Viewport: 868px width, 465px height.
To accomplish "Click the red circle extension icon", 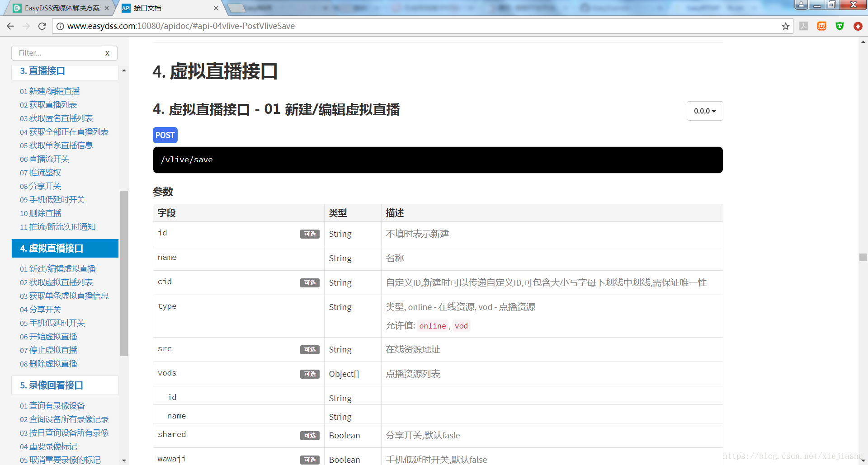I will [858, 26].
